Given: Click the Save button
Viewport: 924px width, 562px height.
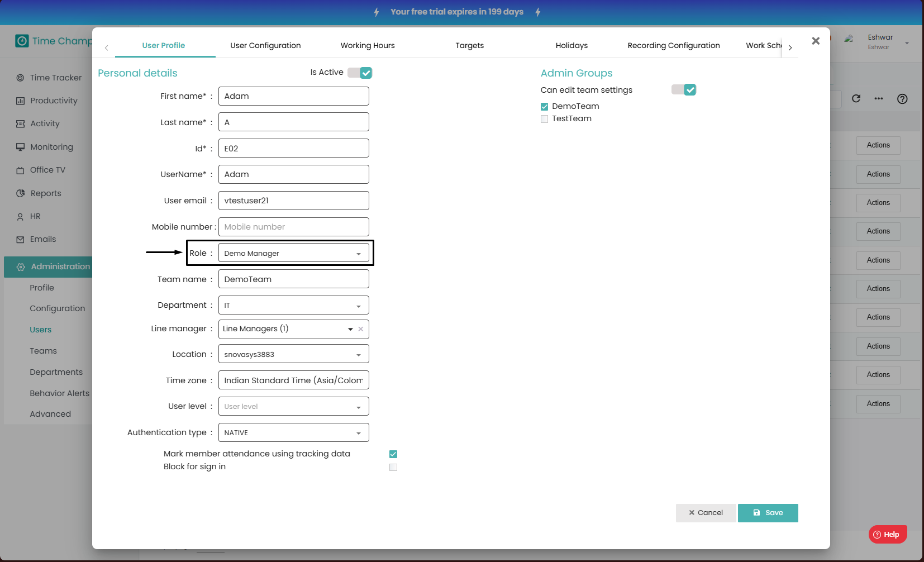Looking at the screenshot, I should click(768, 513).
